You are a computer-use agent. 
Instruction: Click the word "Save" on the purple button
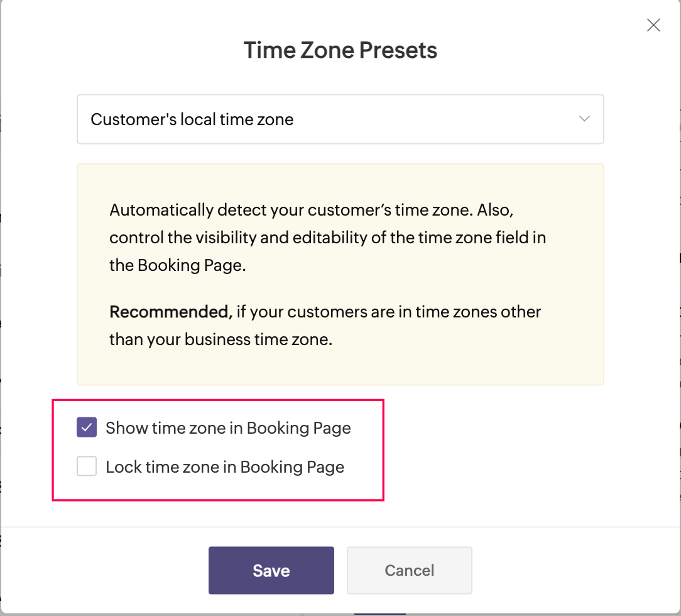(x=271, y=571)
